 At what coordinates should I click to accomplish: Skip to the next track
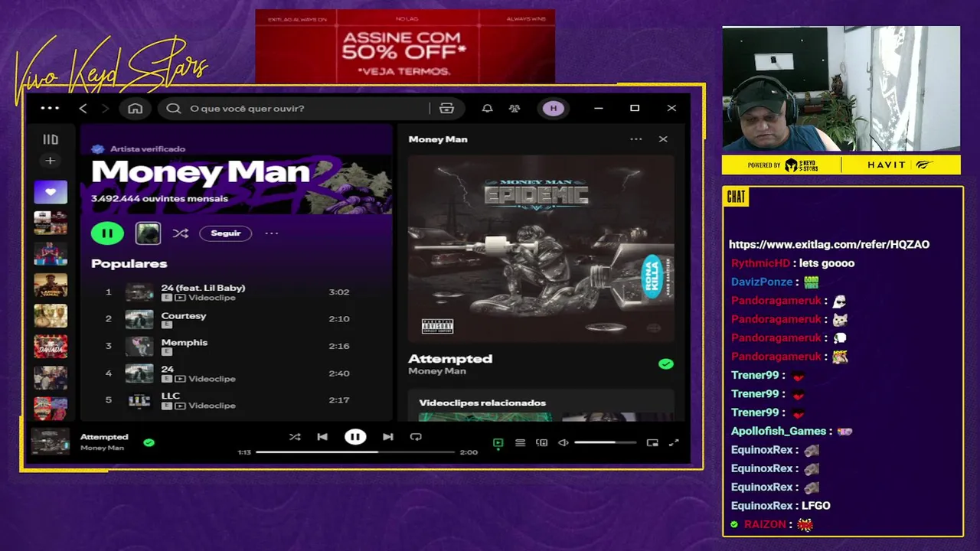388,437
